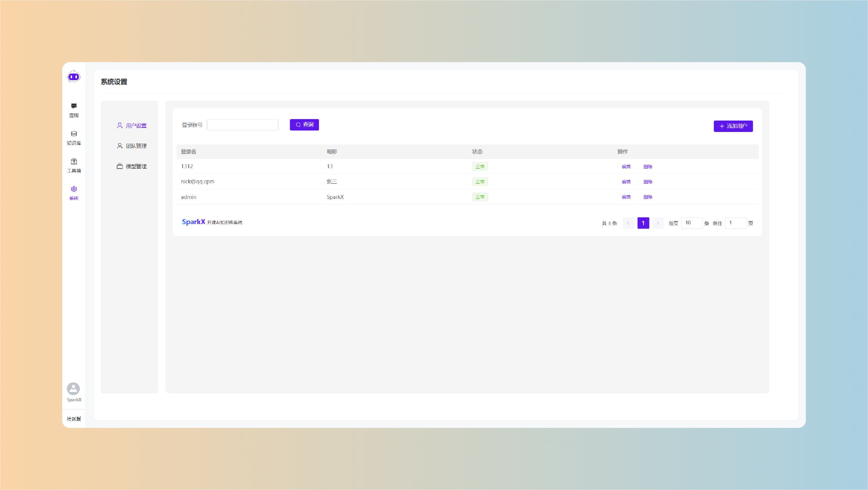This screenshot has height=490, width=868.
Task: Open the per-page count 10 box
Action: point(691,223)
